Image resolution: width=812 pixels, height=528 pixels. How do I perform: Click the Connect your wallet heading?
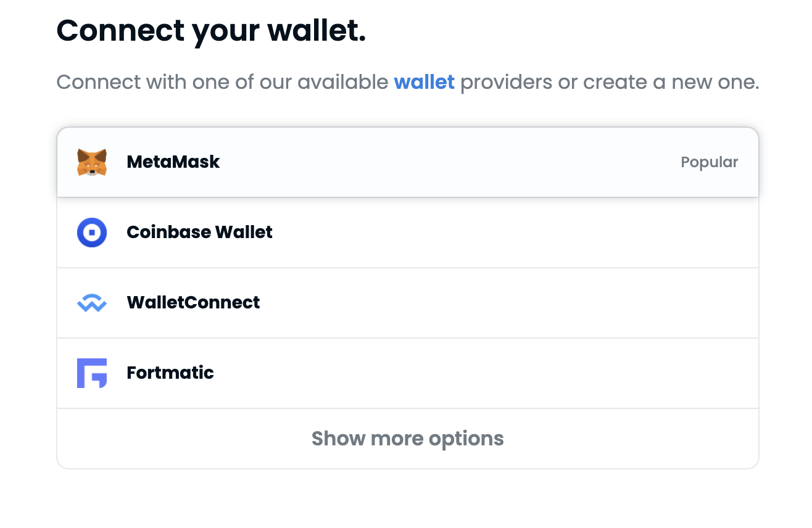coord(211,30)
